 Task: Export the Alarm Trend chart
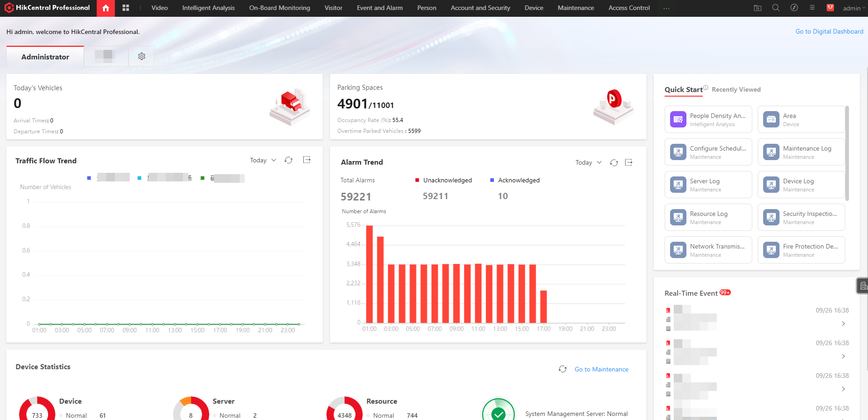pyautogui.click(x=629, y=162)
